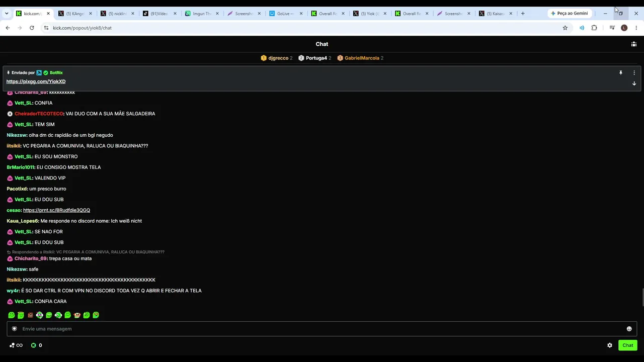Image resolution: width=644 pixels, height=362 pixels.
Task: Switch to the TikTok (91) Video tab
Action: pyautogui.click(x=159, y=14)
